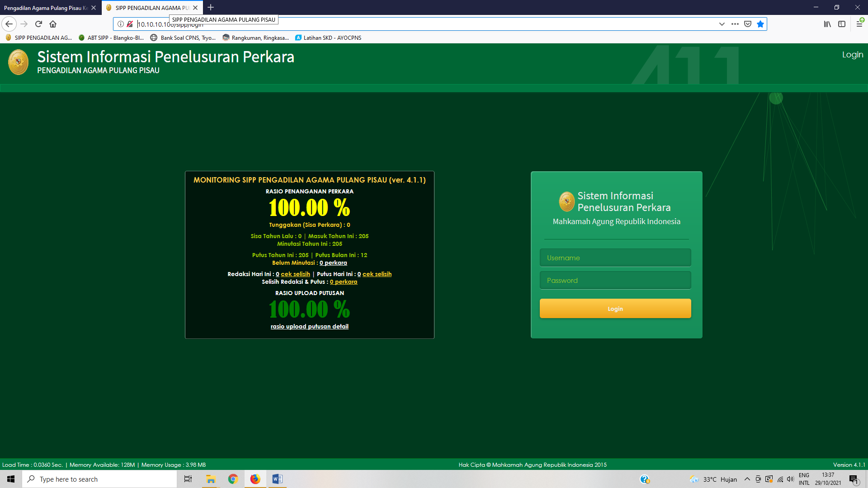The width and height of the screenshot is (868, 488).
Task: Open the Firefox library icon
Action: (827, 24)
